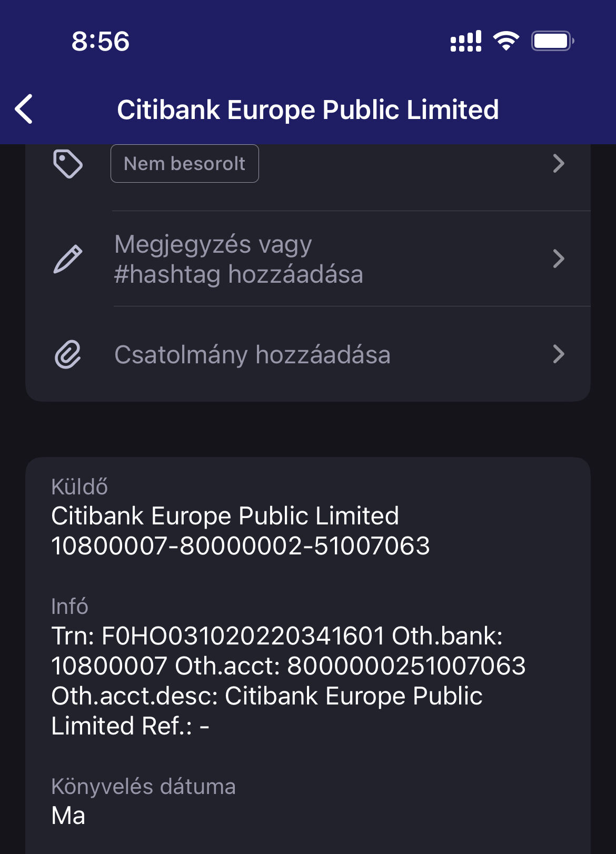
Task: Add a note via Megjegyzés vagy #hashtag hozzáadása
Action: point(239,259)
